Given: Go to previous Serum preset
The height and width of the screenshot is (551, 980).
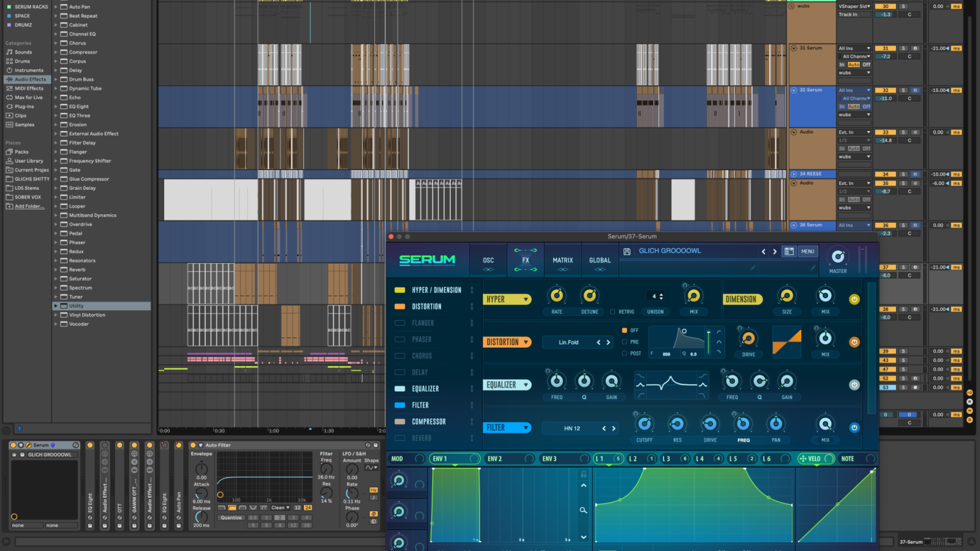Looking at the screenshot, I should [x=763, y=252].
